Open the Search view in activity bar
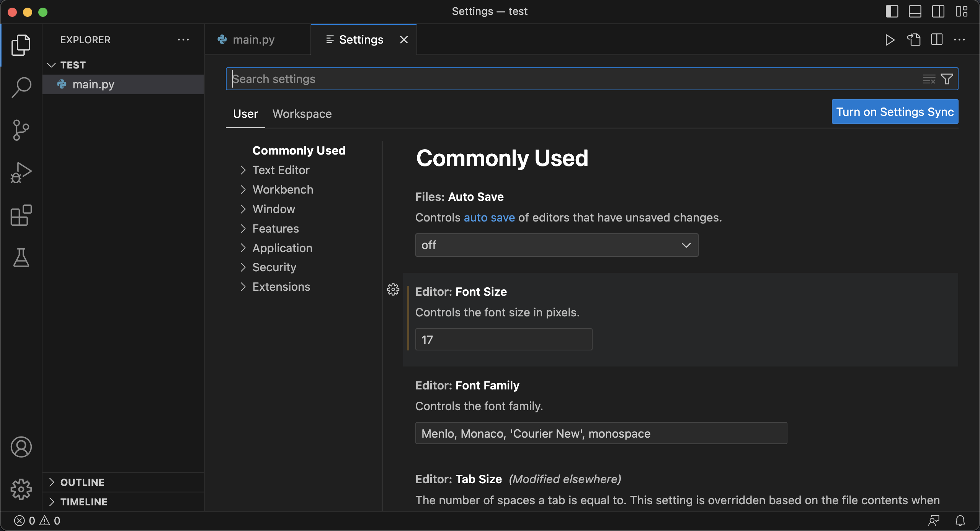Viewport: 980px width, 531px height. (21, 87)
